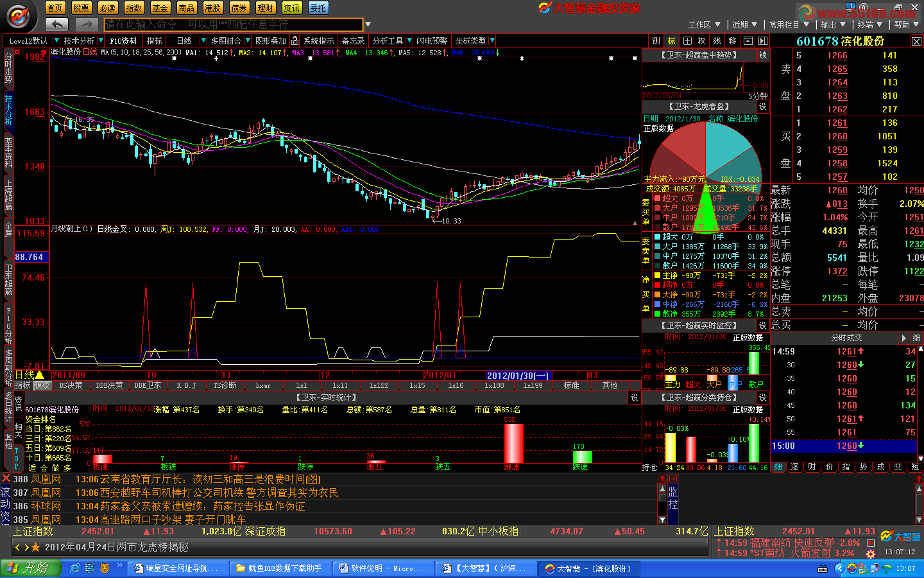This screenshot has width=924, height=578.
Task: Open the 首页 tab
Action: coord(55,8)
